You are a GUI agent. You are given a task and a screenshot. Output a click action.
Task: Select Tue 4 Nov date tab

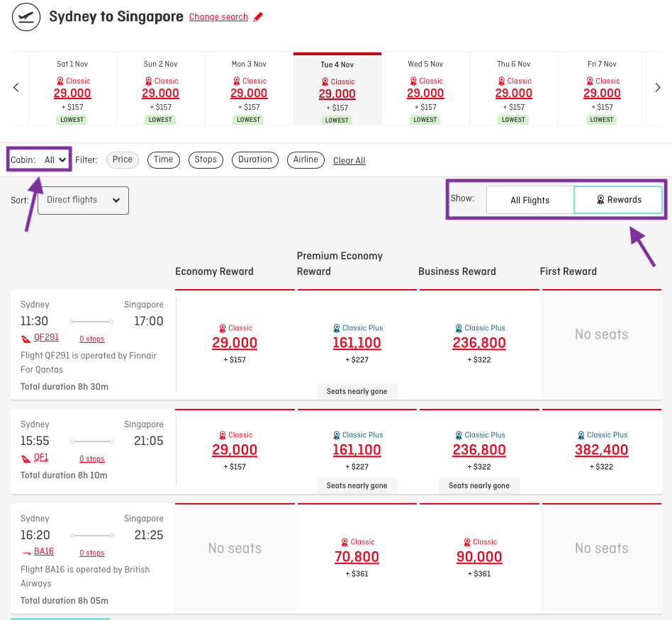pyautogui.click(x=337, y=89)
